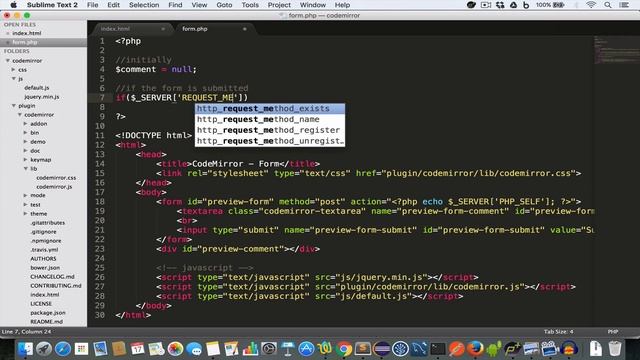Expand the theme folder

25,213
